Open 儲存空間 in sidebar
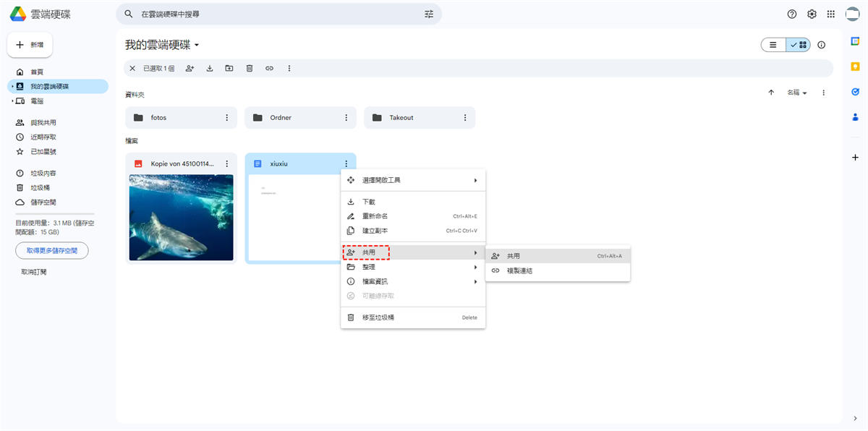Viewport: 868px width, 431px height. point(58,202)
